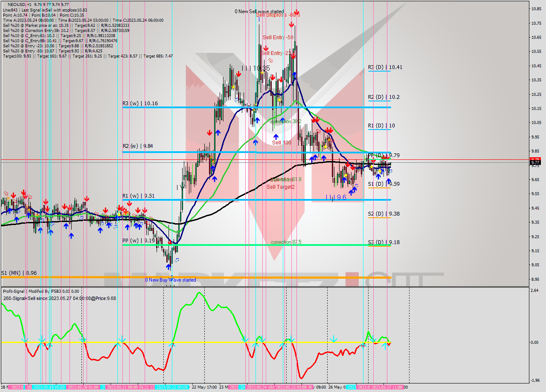Select the '2023.05.20 01:00' time axis label
This screenshot has height=392, width=546.
pos(84,387)
